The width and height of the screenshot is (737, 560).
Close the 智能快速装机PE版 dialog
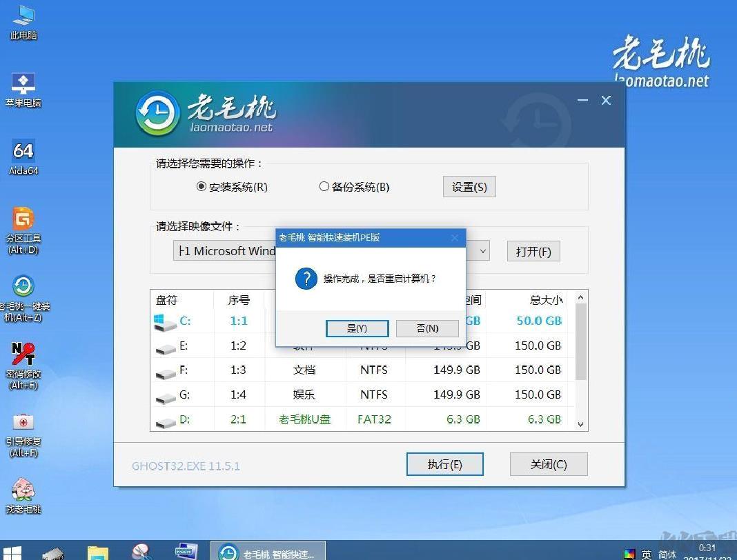[455, 238]
